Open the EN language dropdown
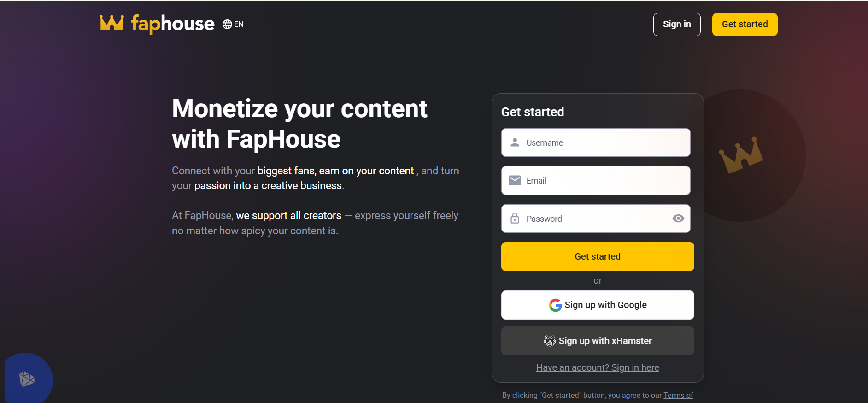 click(x=233, y=24)
